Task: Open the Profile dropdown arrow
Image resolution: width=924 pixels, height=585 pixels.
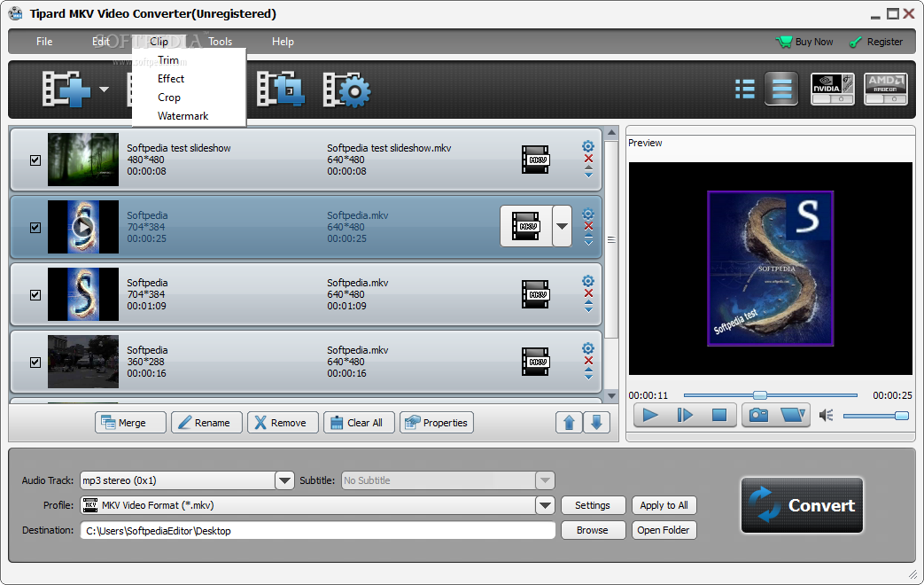Action: pyautogui.click(x=545, y=505)
